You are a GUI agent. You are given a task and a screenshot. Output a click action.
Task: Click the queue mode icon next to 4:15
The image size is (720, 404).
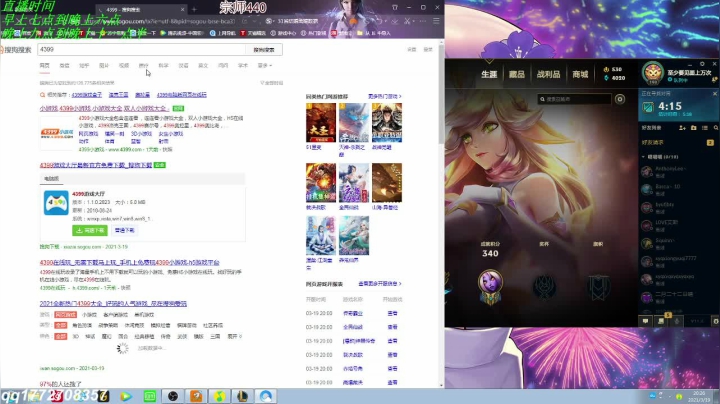648,108
